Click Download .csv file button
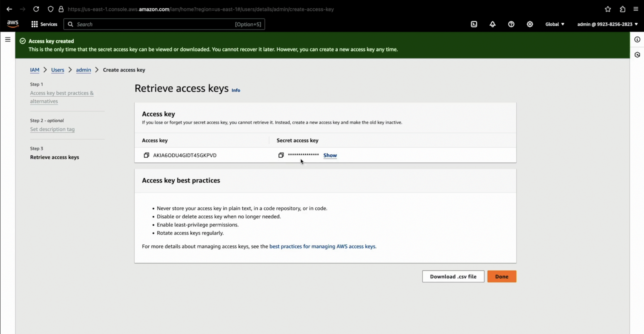 pos(453,277)
